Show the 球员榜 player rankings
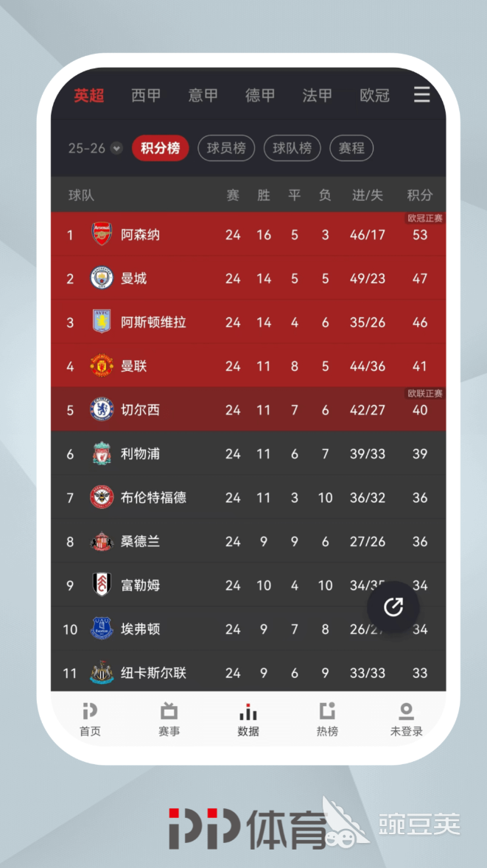Screen dimensions: 487x868 (226, 148)
